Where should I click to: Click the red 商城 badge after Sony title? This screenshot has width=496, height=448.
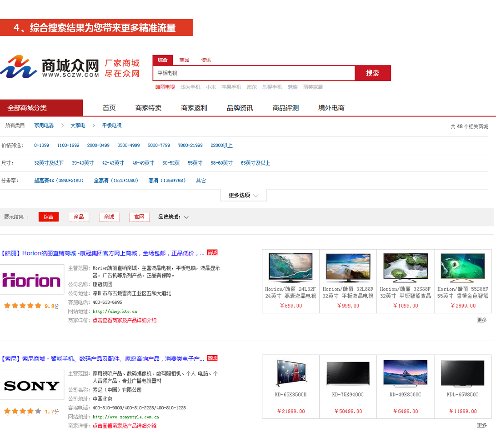click(x=212, y=358)
